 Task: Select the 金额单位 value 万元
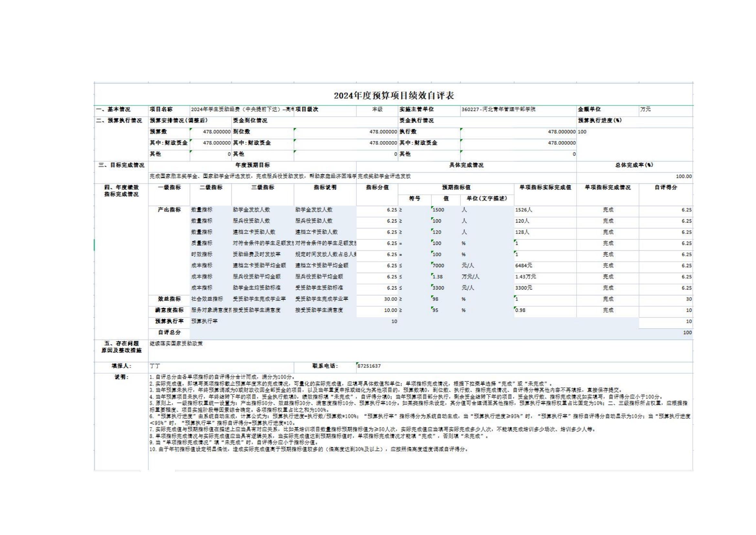tap(645, 109)
